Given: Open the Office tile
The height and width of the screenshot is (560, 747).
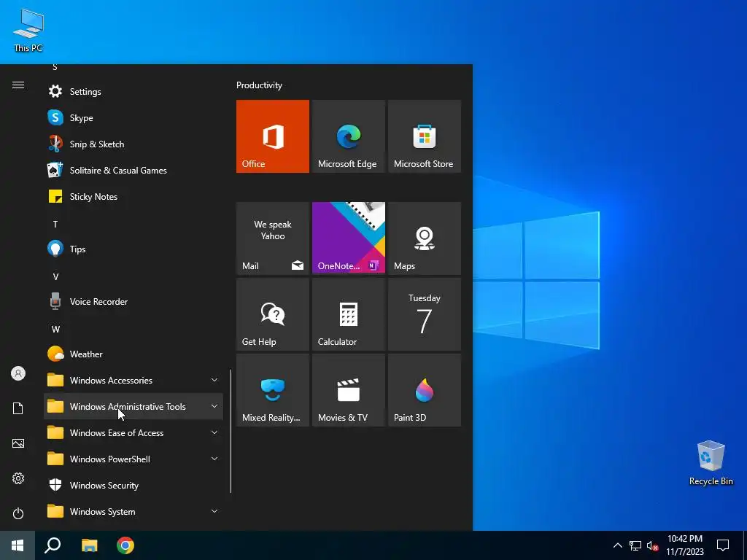Looking at the screenshot, I should click(x=273, y=136).
